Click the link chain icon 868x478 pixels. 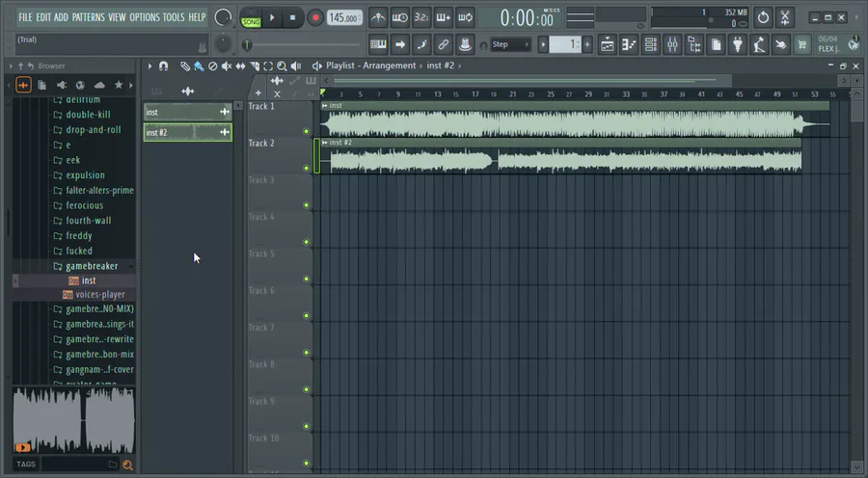pos(444,44)
